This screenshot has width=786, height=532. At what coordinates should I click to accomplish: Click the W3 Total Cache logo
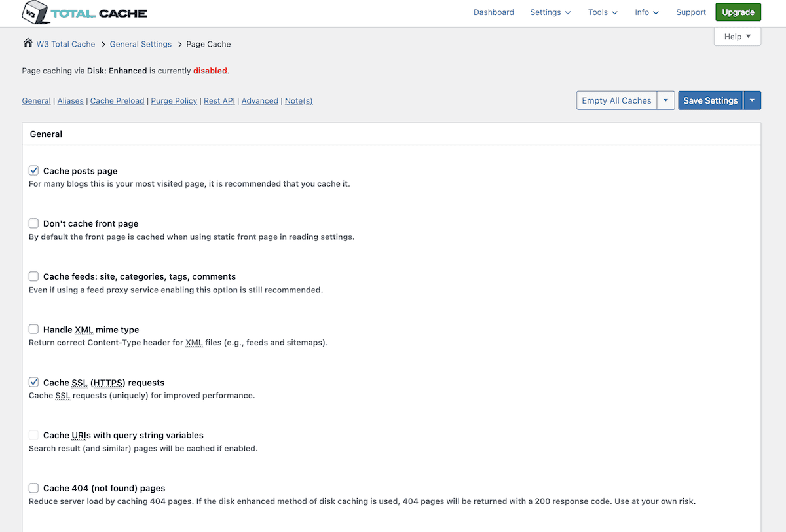pyautogui.click(x=84, y=12)
